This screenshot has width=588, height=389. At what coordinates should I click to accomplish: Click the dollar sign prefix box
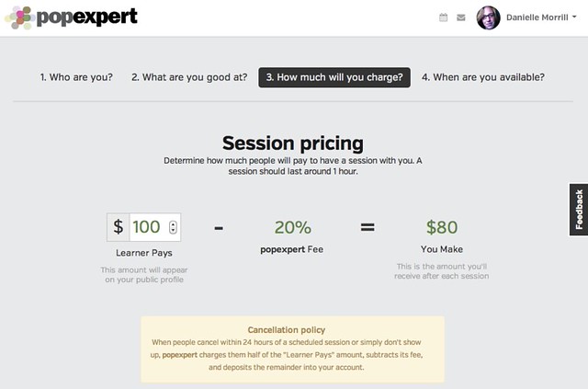pyautogui.click(x=119, y=227)
